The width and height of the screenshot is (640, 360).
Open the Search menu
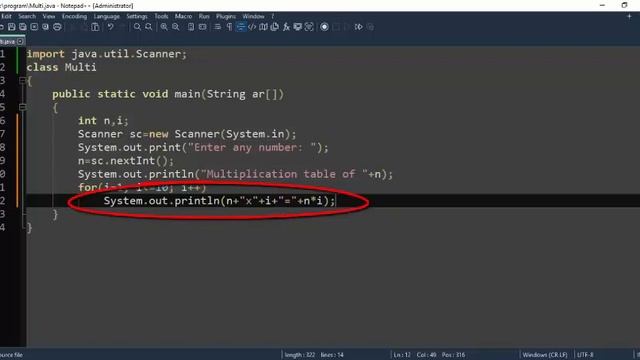(x=27, y=16)
